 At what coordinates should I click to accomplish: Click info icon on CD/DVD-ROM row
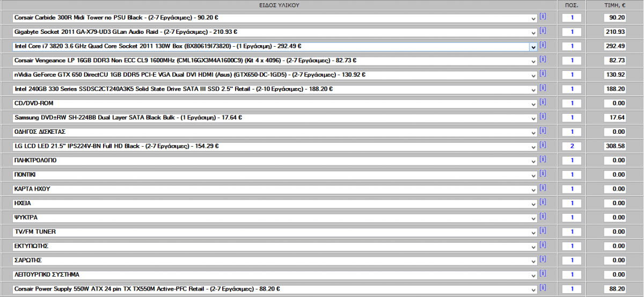click(x=543, y=102)
